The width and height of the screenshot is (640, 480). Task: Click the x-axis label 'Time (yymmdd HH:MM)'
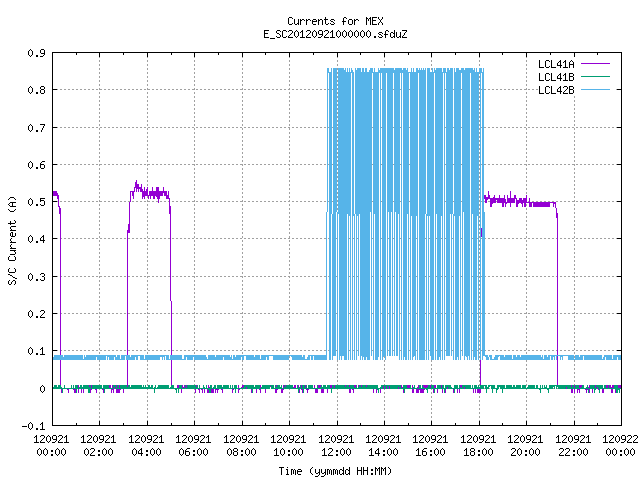pyautogui.click(x=335, y=471)
